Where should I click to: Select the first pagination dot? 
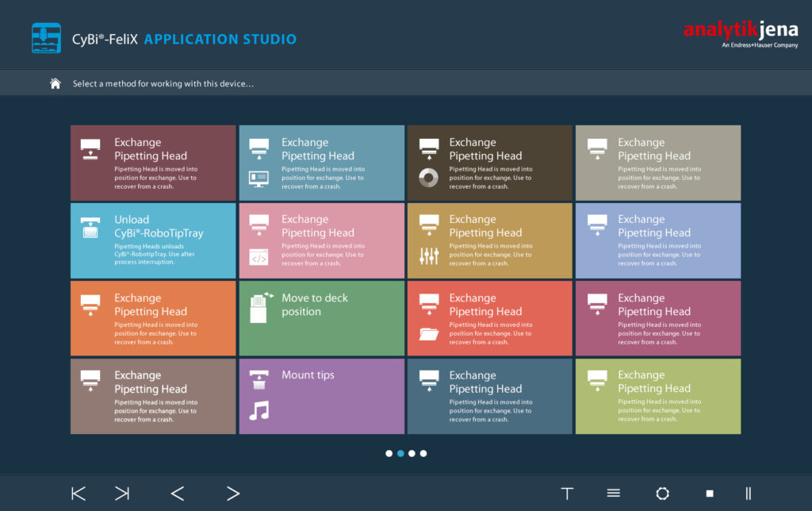tap(389, 454)
